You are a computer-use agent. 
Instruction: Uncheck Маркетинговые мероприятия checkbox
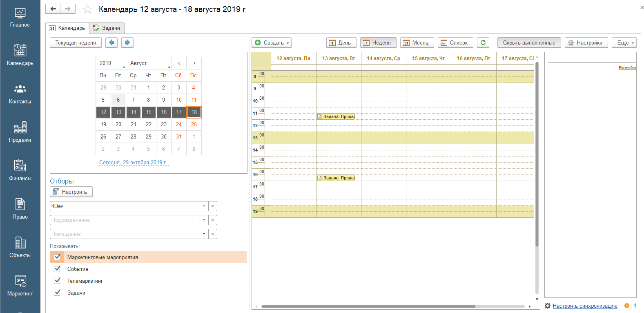pyautogui.click(x=57, y=257)
